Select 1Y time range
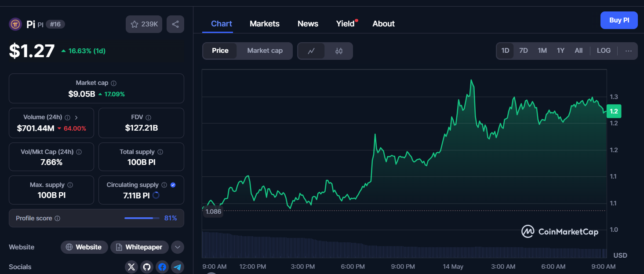The image size is (644, 274). (560, 51)
